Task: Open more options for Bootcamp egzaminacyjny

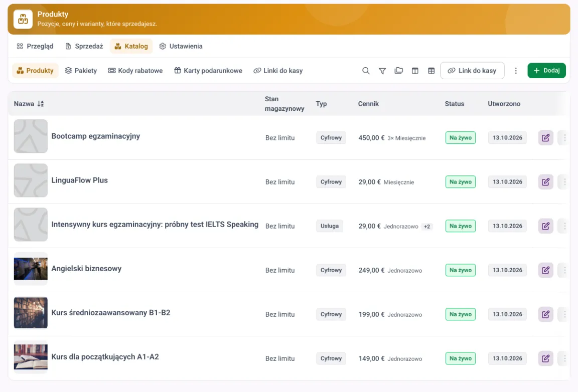Action: coord(564,138)
